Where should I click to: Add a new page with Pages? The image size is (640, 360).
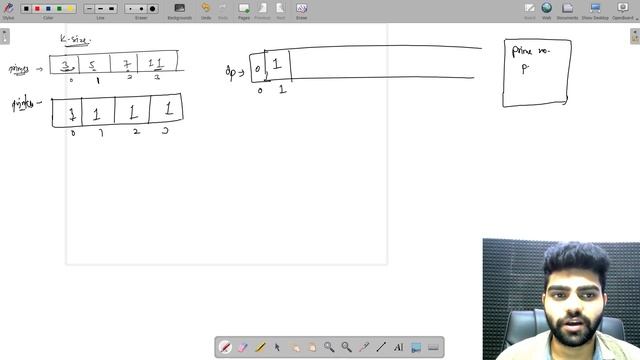[244, 11]
